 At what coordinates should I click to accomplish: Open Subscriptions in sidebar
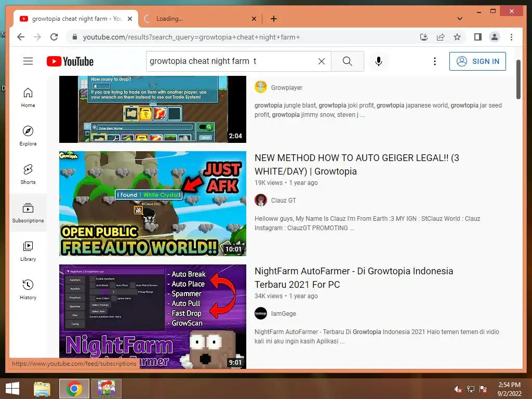(x=28, y=212)
